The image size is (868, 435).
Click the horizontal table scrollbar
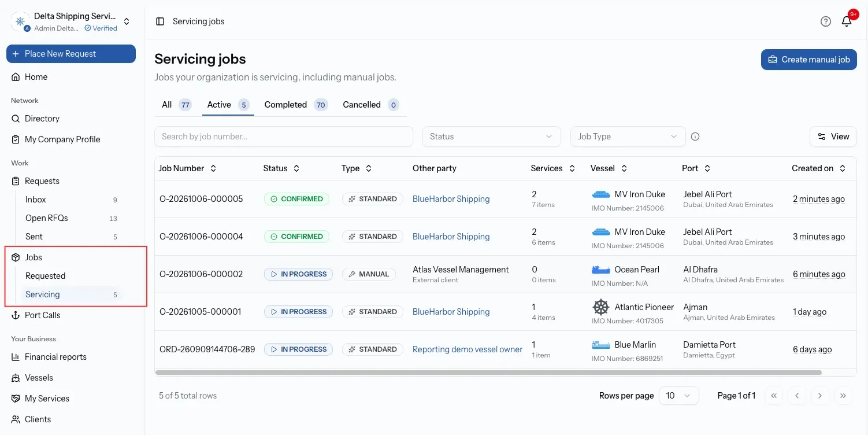(488, 373)
